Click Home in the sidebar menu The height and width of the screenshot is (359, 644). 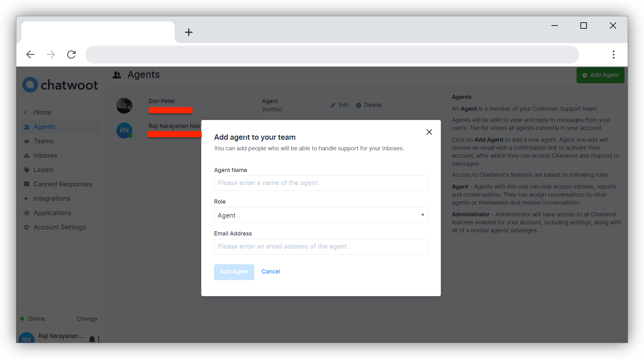(x=42, y=112)
